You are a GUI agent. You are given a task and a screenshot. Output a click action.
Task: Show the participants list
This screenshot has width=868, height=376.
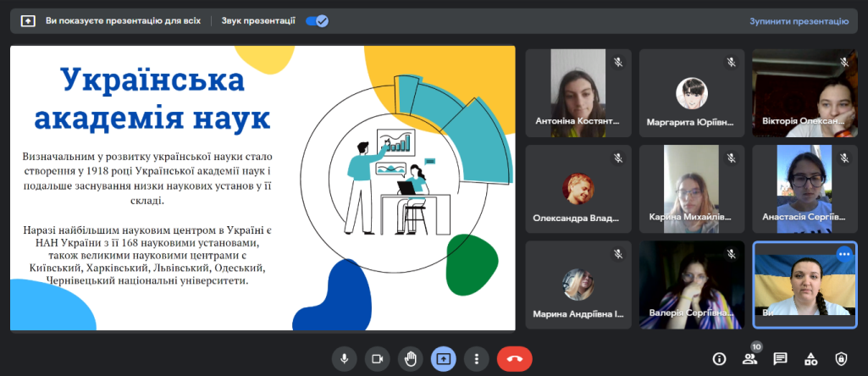[x=749, y=358]
